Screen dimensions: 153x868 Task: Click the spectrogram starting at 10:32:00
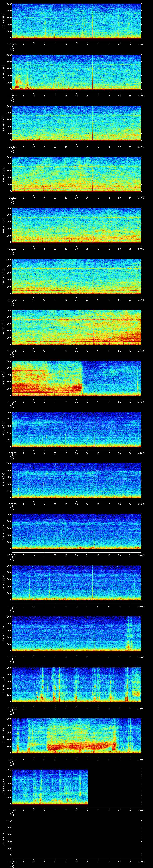(x=76, y=429)
